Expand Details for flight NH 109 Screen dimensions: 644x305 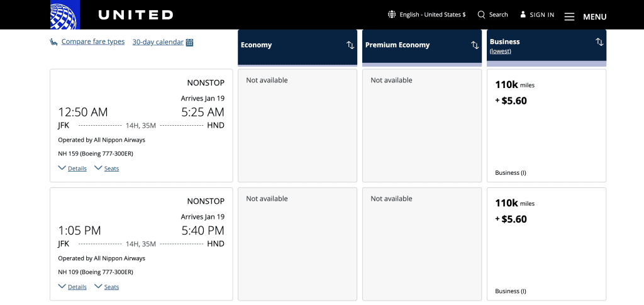point(72,287)
